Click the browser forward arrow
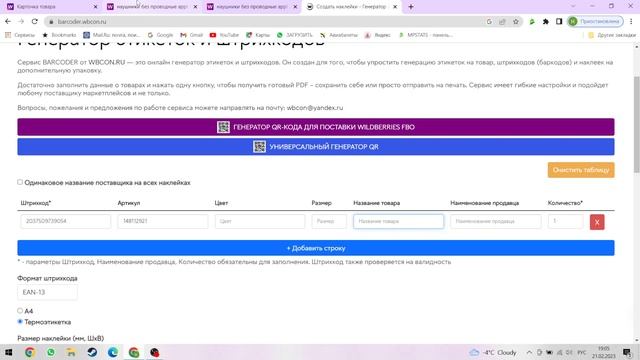The height and width of the screenshot is (360, 640). pyautogui.click(x=21, y=22)
